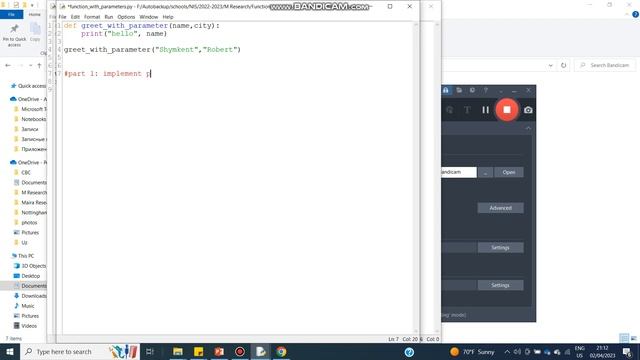The height and width of the screenshot is (360, 640).
Task: Click the weather 70°F Sunny widget
Action: point(473,351)
